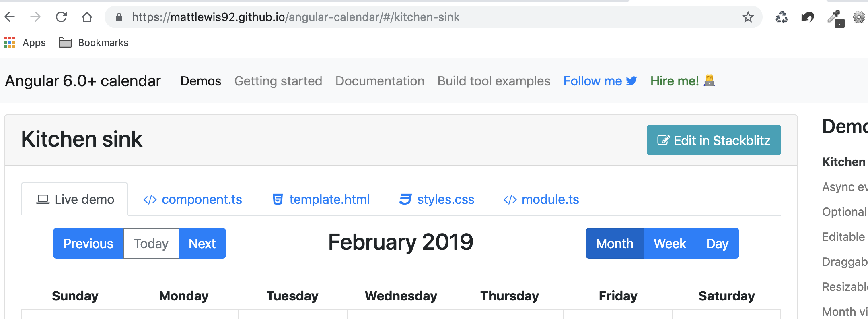Switch to the module.ts tab

tap(541, 199)
